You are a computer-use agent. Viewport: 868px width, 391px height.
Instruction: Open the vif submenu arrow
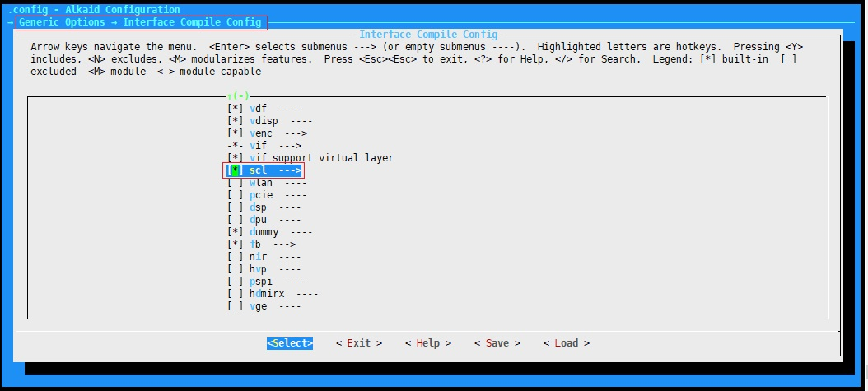pos(290,146)
